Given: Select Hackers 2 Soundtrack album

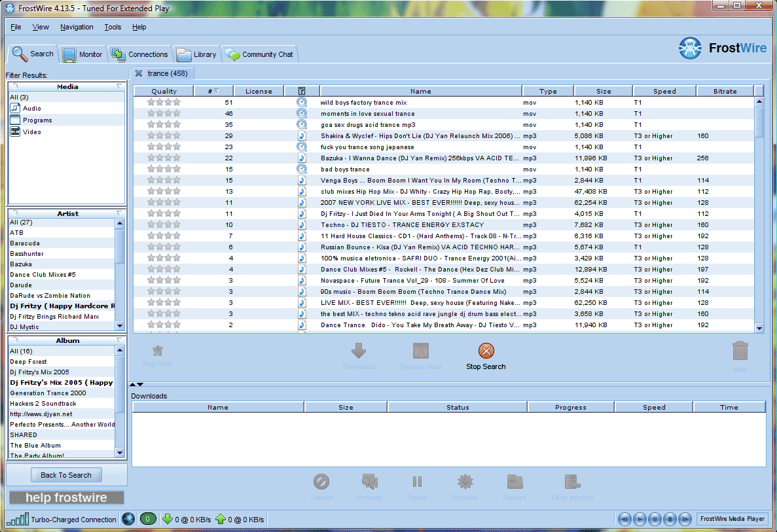Looking at the screenshot, I should pyautogui.click(x=62, y=403).
